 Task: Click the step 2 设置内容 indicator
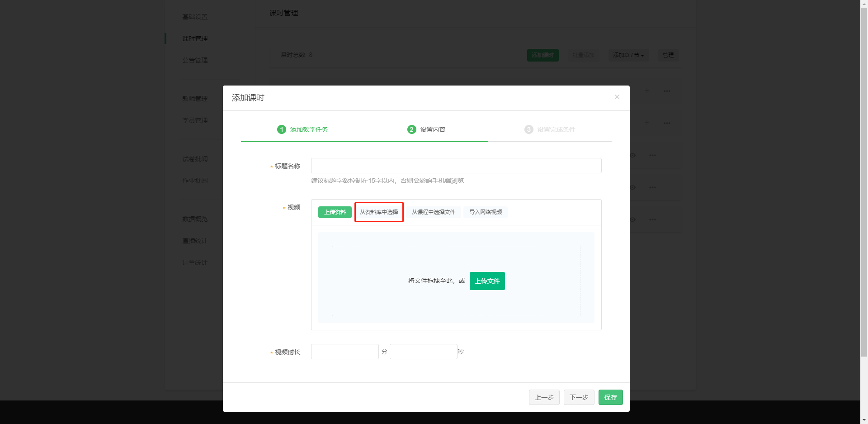pyautogui.click(x=426, y=129)
